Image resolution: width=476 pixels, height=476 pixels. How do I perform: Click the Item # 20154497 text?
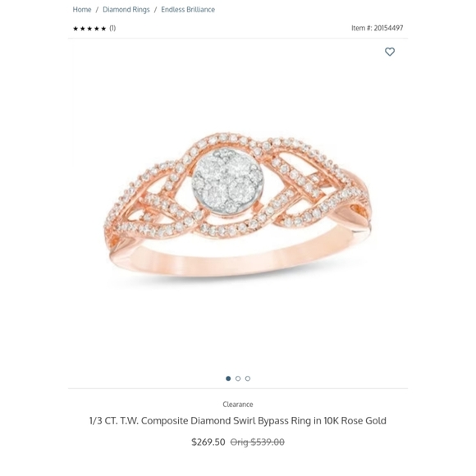pos(377,28)
